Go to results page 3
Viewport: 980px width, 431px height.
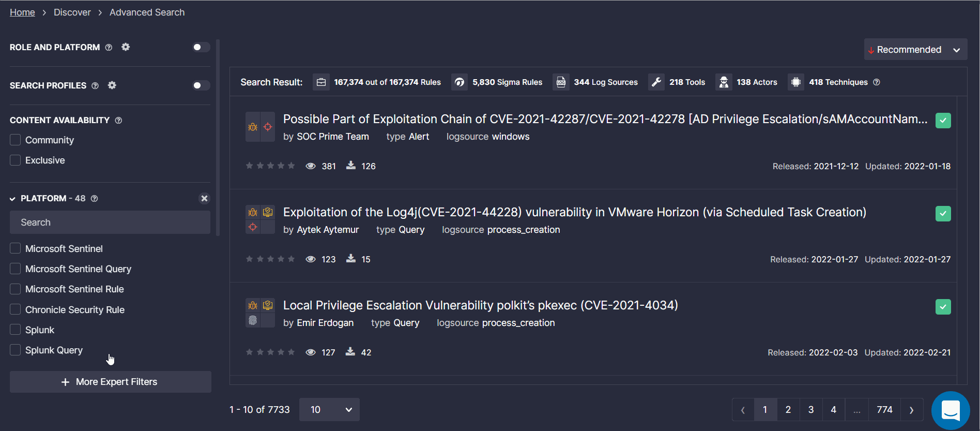[811, 410]
